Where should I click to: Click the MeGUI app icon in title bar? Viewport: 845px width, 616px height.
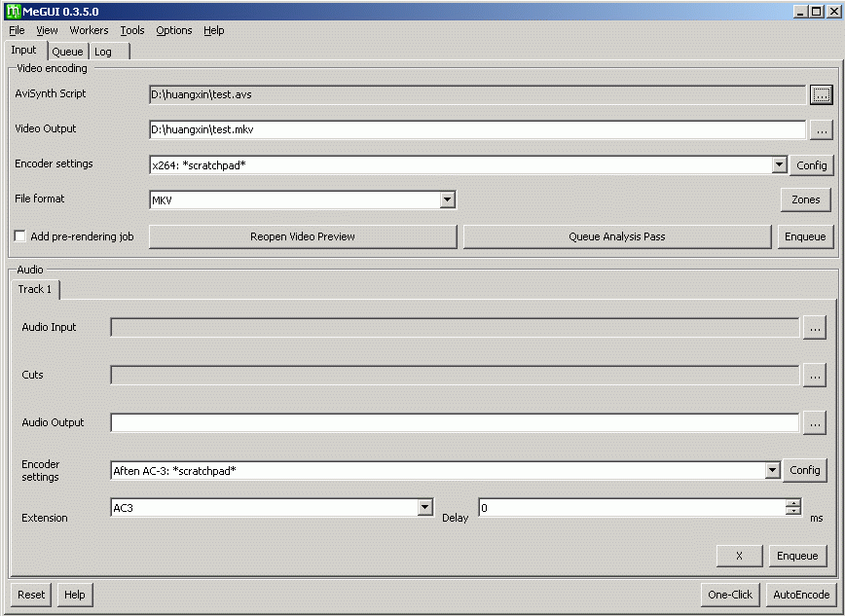tap(13, 12)
